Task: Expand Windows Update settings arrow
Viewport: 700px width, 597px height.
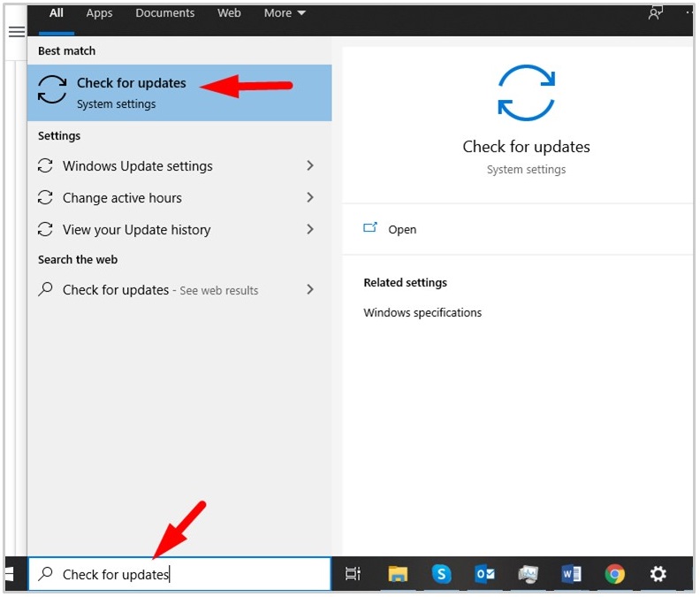Action: click(x=310, y=166)
